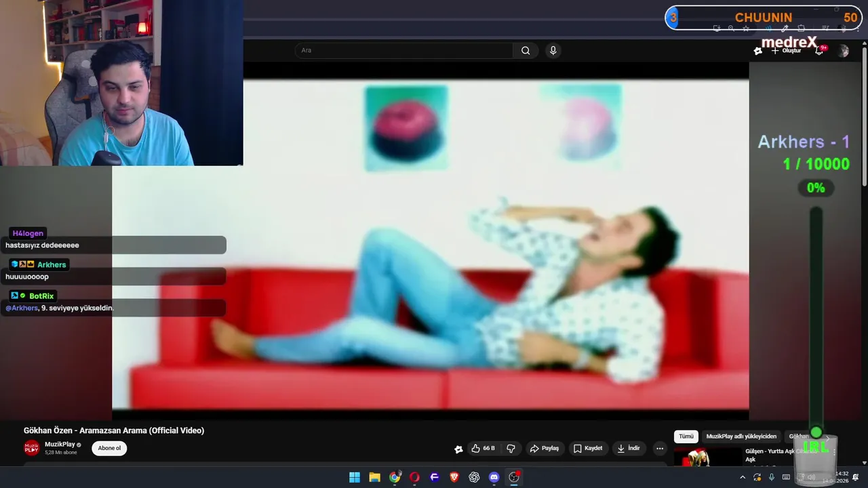
Task: Click the '1 / 10000' goal counter
Action: (x=816, y=164)
